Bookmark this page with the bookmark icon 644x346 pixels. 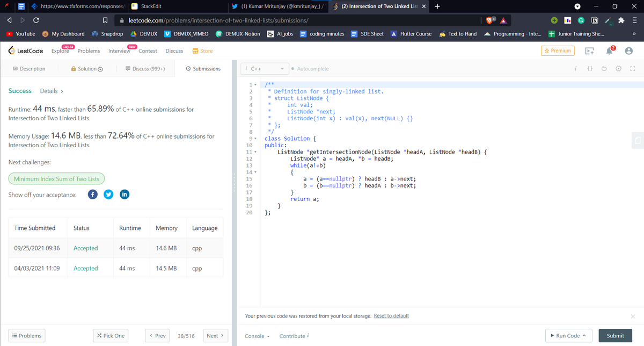point(106,20)
